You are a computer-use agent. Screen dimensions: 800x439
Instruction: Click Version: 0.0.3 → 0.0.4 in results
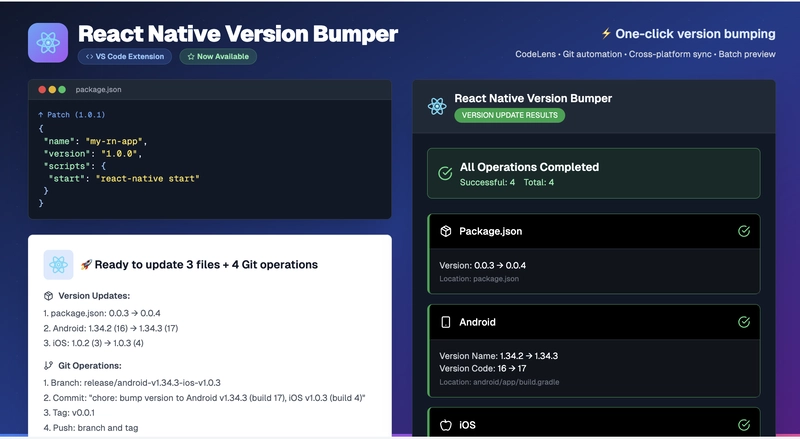click(483, 265)
